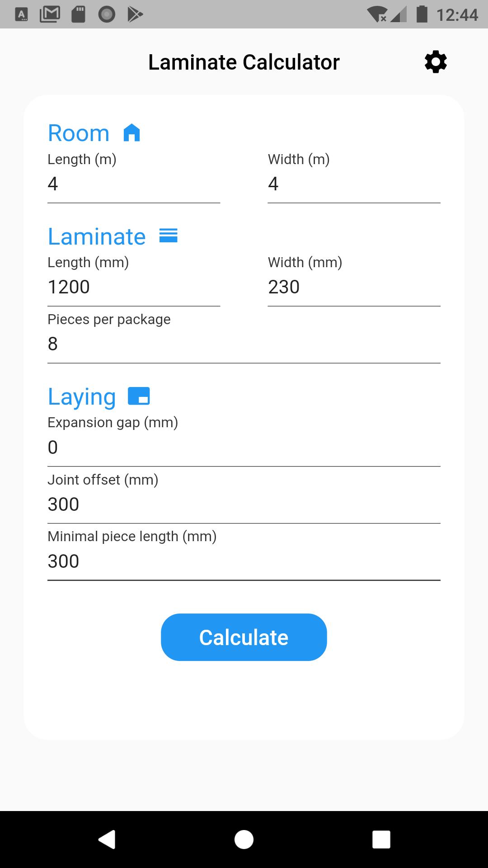Tap the Laminate Calculator title
This screenshot has width=488, height=868.
click(x=244, y=62)
